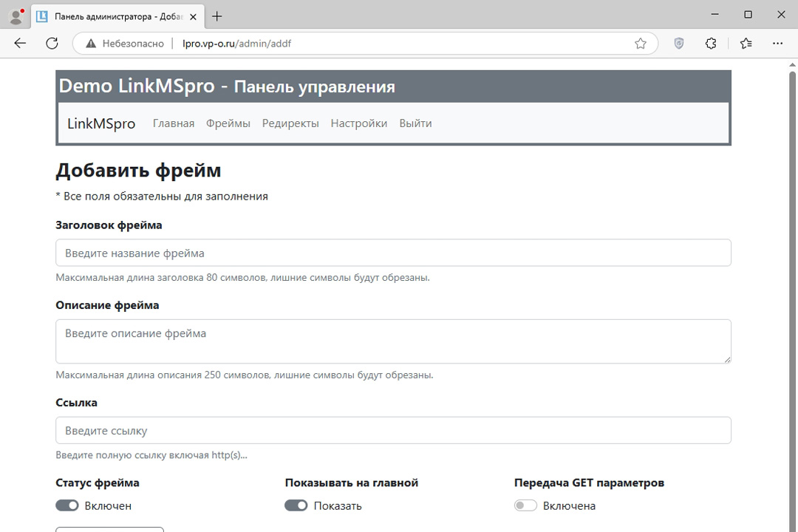
Task: Click the Ссылка field label
Action: 76,402
